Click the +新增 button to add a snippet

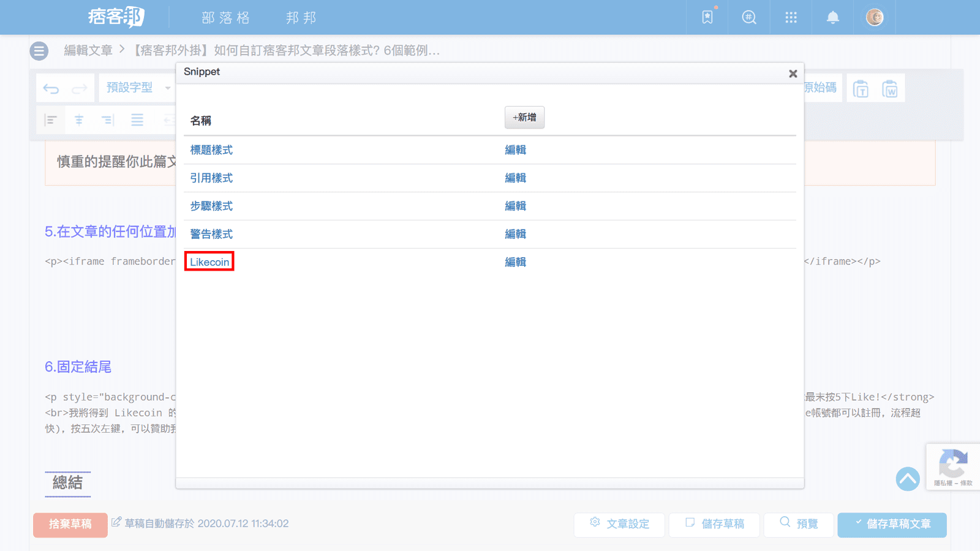(524, 117)
